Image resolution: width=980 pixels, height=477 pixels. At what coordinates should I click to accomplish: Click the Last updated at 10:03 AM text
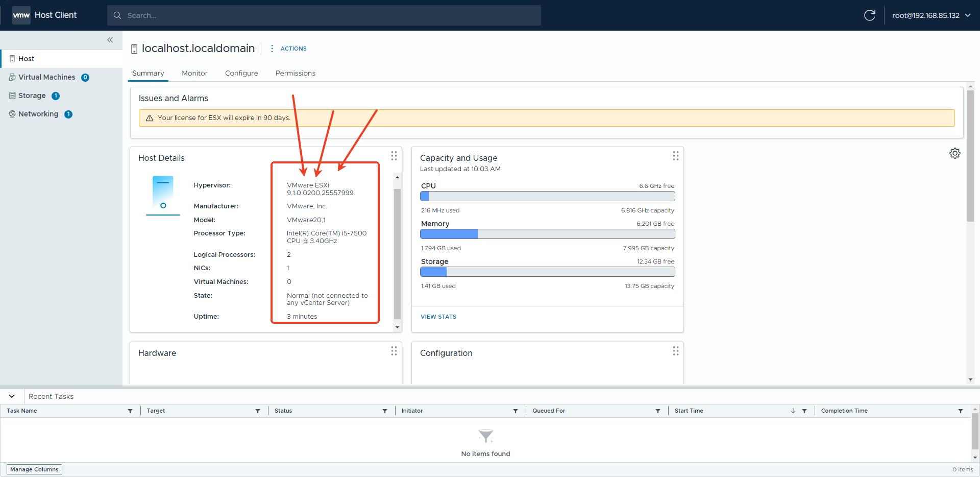[x=460, y=169]
